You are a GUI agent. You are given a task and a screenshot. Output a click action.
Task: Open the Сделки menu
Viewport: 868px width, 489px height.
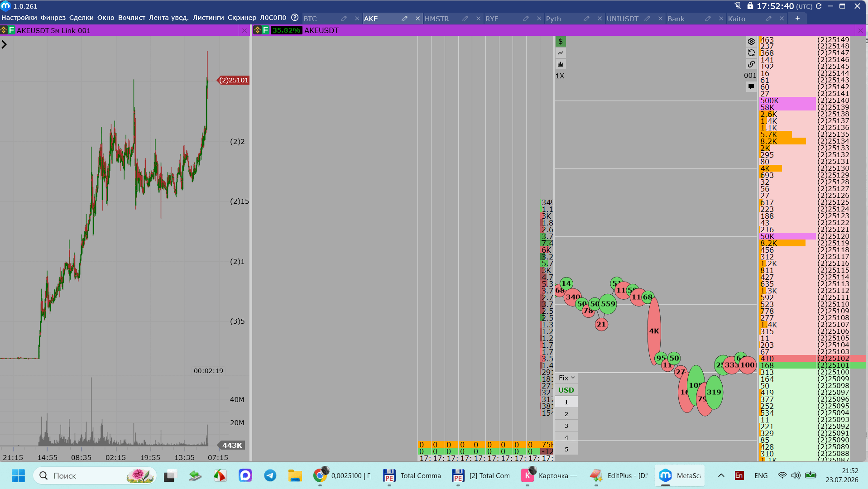[x=82, y=18]
